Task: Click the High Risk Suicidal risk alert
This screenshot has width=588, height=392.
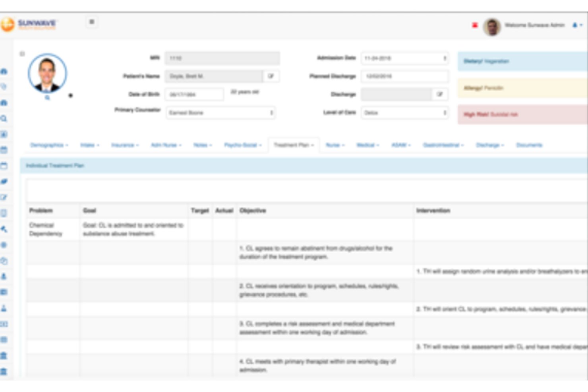Action: coord(523,114)
